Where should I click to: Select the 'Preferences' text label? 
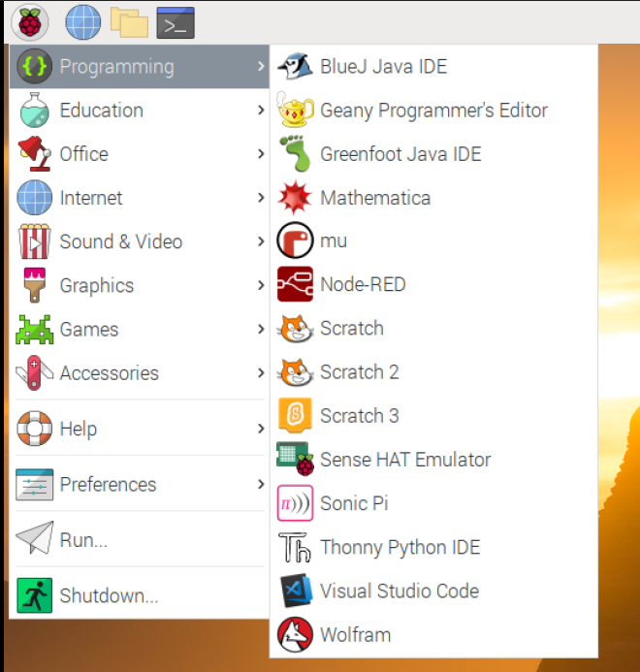[108, 484]
